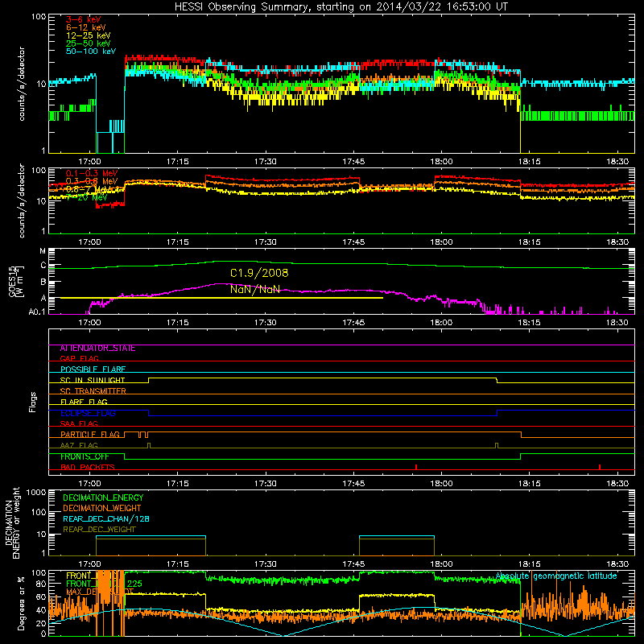Select the AAZ_FLAG label
Image resolution: width=644 pixels, height=644 pixels.
pyautogui.click(x=79, y=446)
